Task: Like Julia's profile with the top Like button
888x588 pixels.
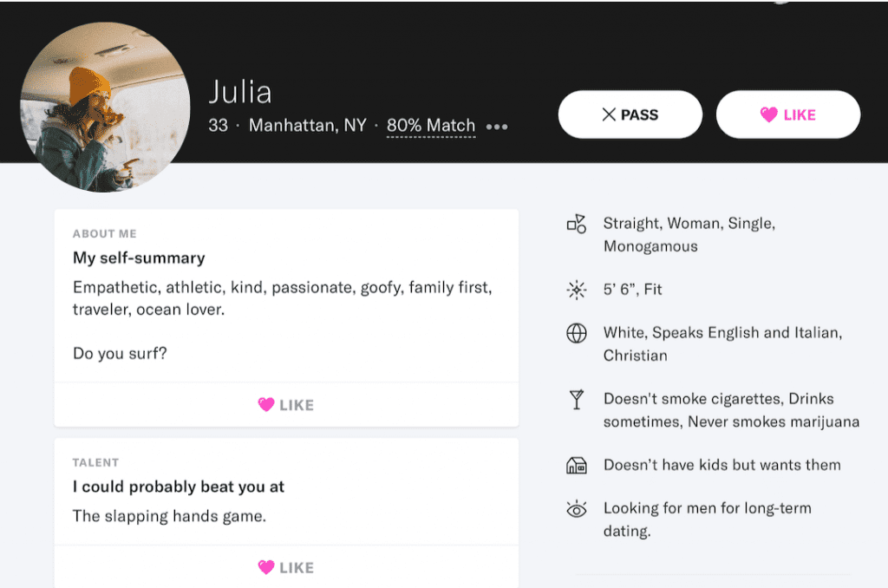Action: pos(787,114)
